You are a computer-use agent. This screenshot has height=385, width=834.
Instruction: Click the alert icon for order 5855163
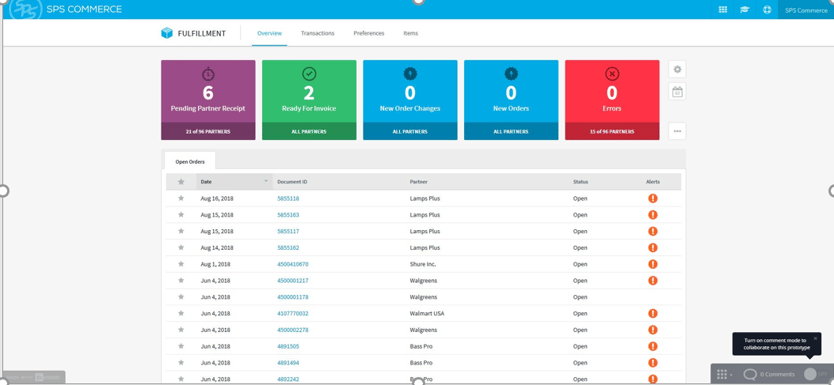click(x=653, y=215)
